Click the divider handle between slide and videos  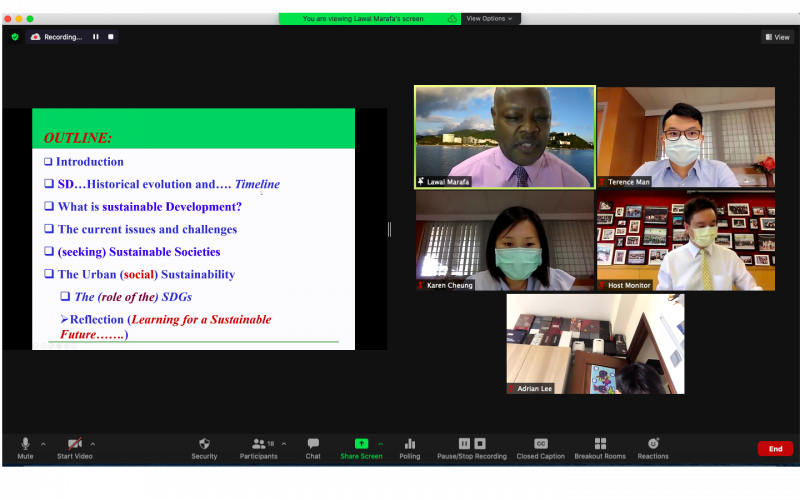pos(390,230)
